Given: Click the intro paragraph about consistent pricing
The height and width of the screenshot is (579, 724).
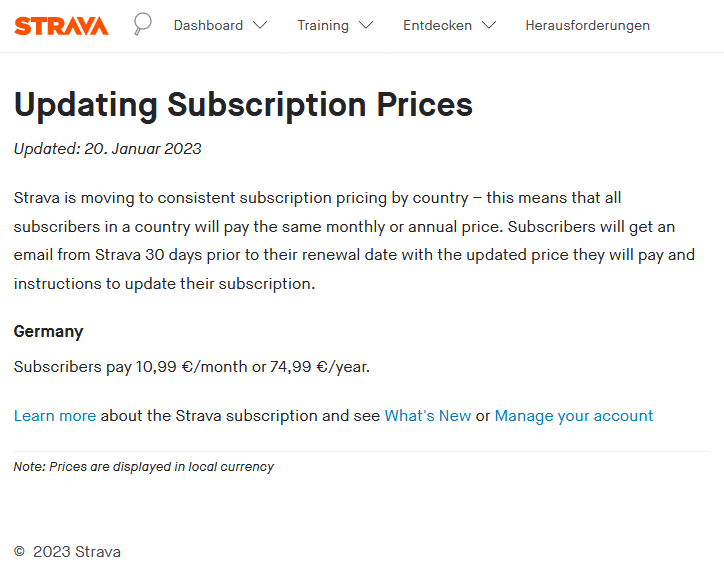Looking at the screenshot, I should pos(354,241).
